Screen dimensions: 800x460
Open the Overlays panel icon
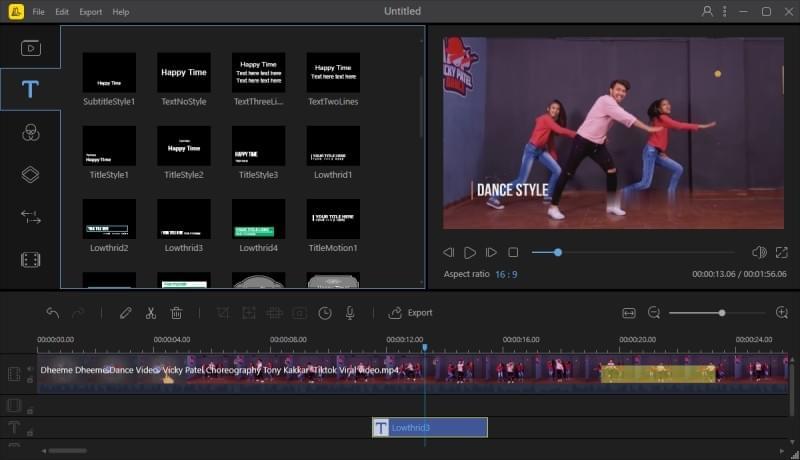point(30,174)
